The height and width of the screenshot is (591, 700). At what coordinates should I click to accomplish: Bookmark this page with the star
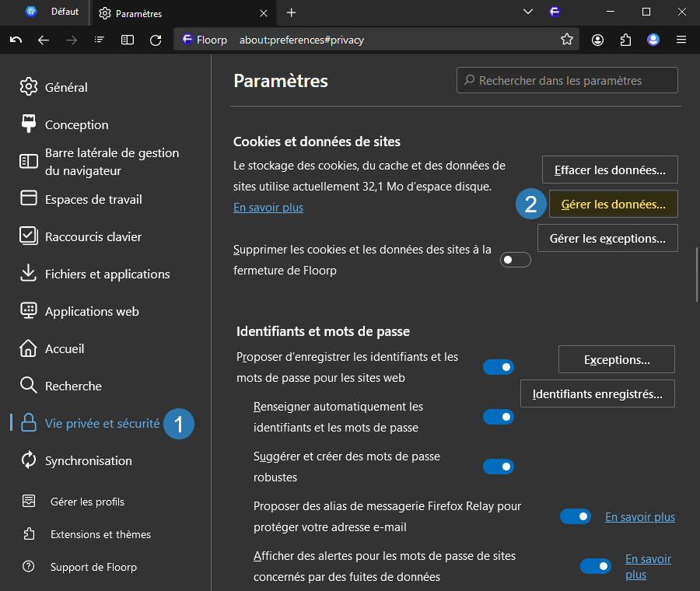pos(567,40)
